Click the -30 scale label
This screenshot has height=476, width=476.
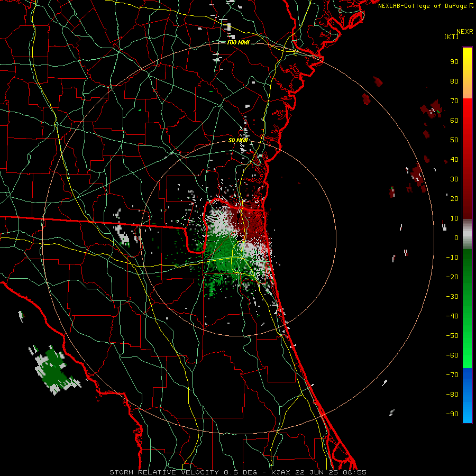tap(452, 297)
